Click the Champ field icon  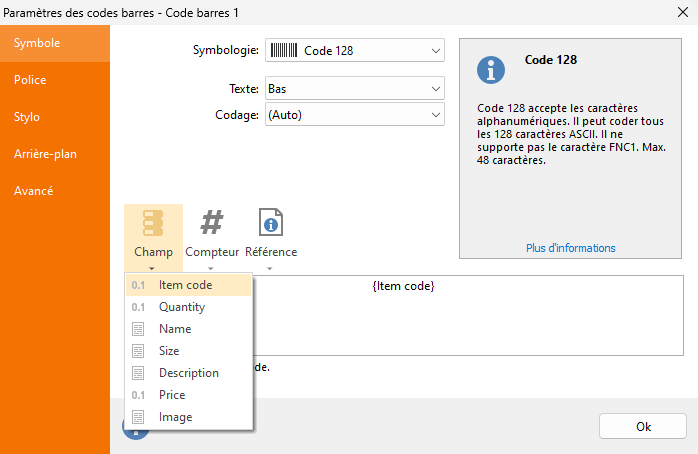coord(153,223)
